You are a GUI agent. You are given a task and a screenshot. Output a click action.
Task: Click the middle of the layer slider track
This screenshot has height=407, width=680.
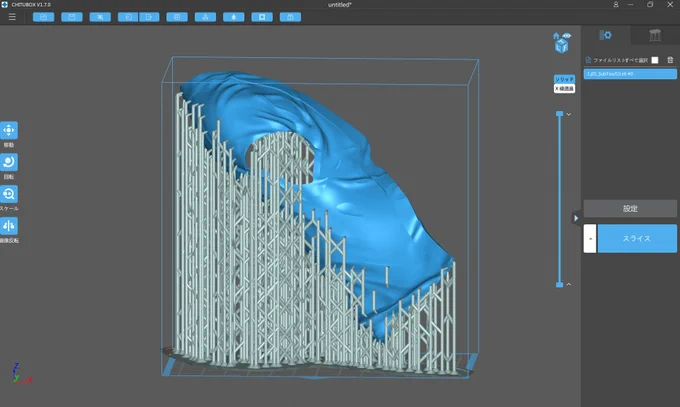pyautogui.click(x=559, y=199)
